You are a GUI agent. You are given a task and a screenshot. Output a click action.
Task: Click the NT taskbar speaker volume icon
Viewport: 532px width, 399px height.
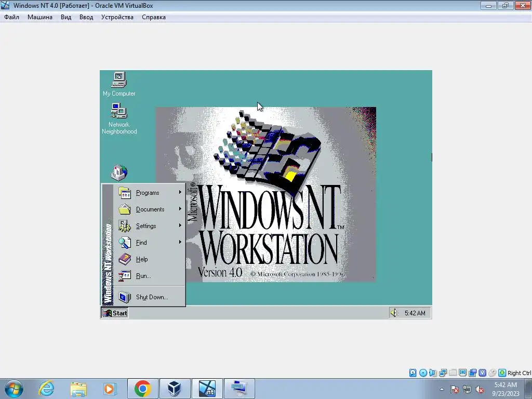click(x=394, y=313)
